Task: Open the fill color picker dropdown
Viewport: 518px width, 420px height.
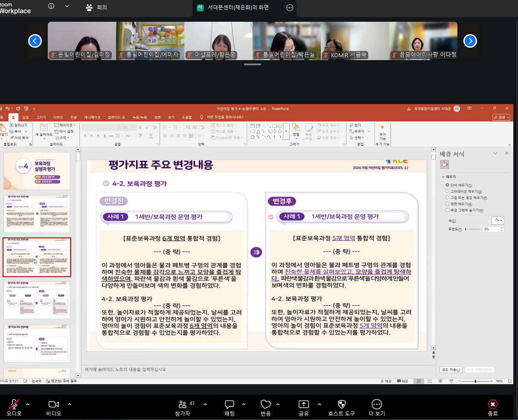Action: [x=498, y=220]
